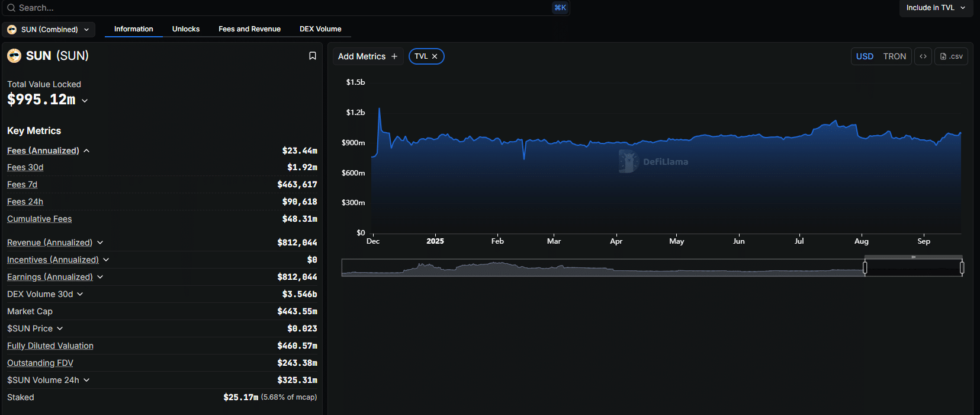Screen dimensions: 980x415
Task: Click the right handle of range slider
Action: [x=962, y=268]
